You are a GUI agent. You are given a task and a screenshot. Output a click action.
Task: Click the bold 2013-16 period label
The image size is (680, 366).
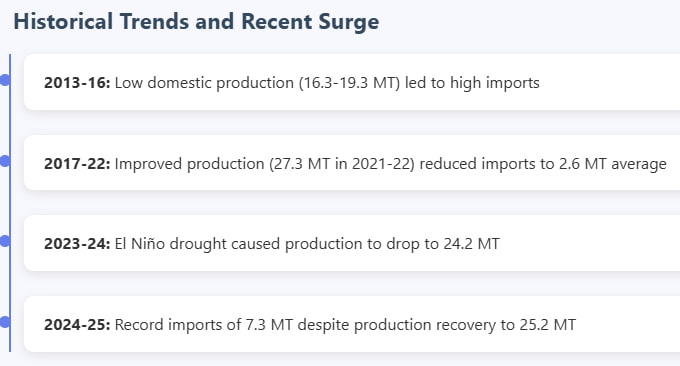(x=77, y=82)
